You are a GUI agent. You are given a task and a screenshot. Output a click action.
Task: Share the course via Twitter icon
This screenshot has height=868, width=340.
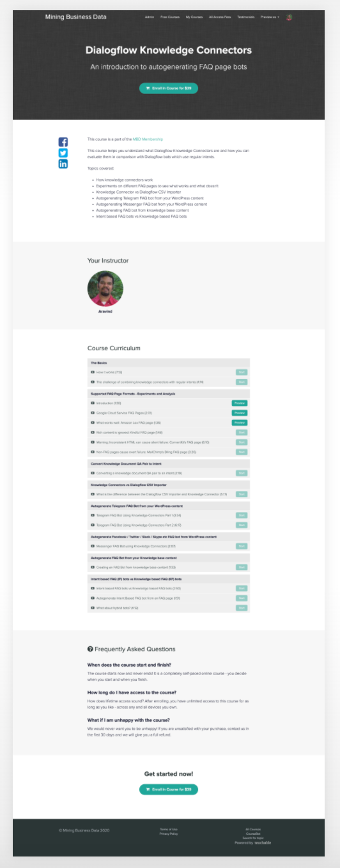click(x=63, y=153)
